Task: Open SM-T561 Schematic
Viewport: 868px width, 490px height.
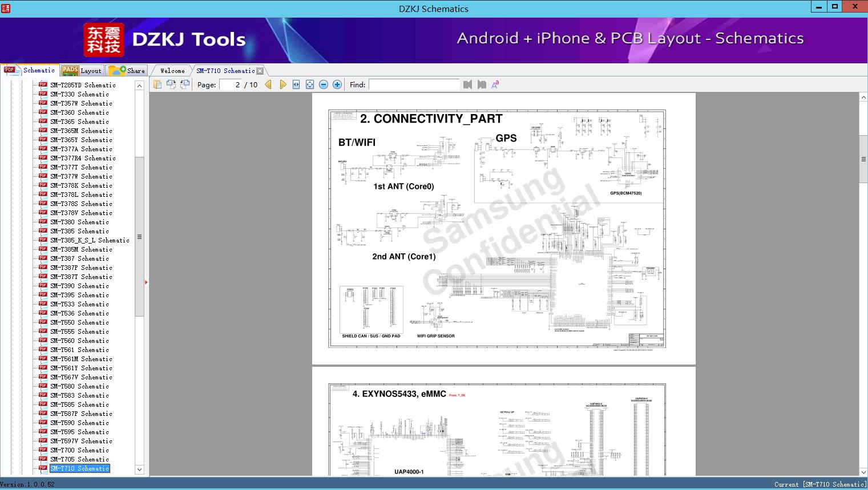Action: point(79,350)
